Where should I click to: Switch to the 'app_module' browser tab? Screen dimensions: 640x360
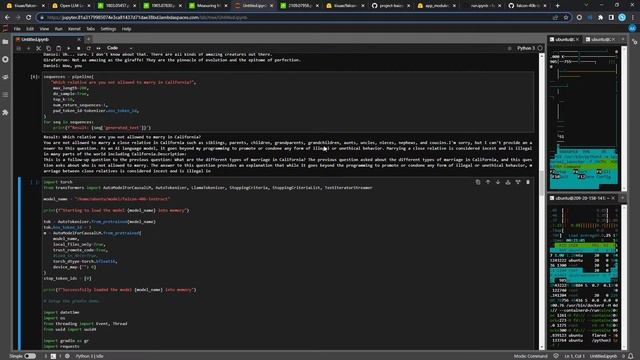coord(436,6)
